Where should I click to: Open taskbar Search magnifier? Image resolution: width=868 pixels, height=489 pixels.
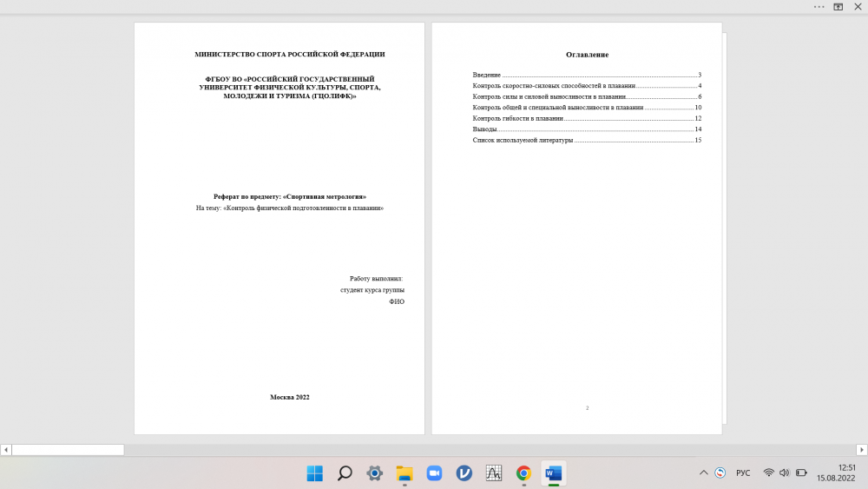[x=345, y=473]
